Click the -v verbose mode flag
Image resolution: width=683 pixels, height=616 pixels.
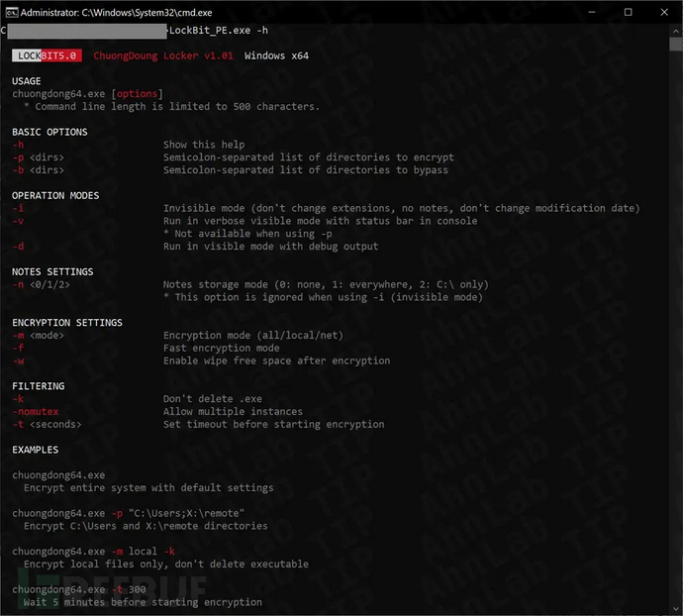pyautogui.click(x=18, y=221)
